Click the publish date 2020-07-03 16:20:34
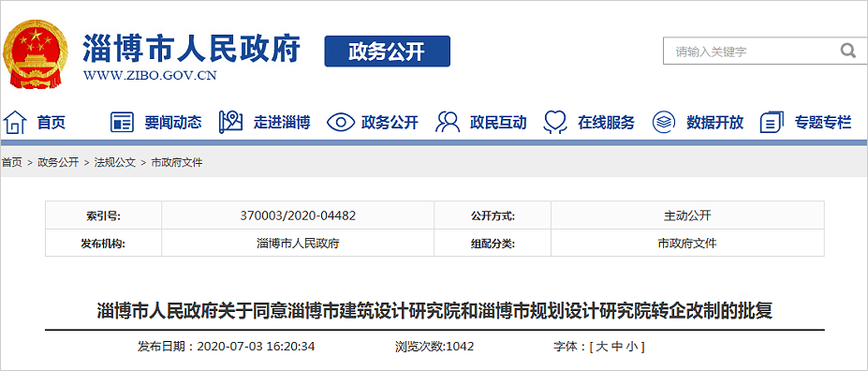The image size is (868, 371). click(x=256, y=348)
